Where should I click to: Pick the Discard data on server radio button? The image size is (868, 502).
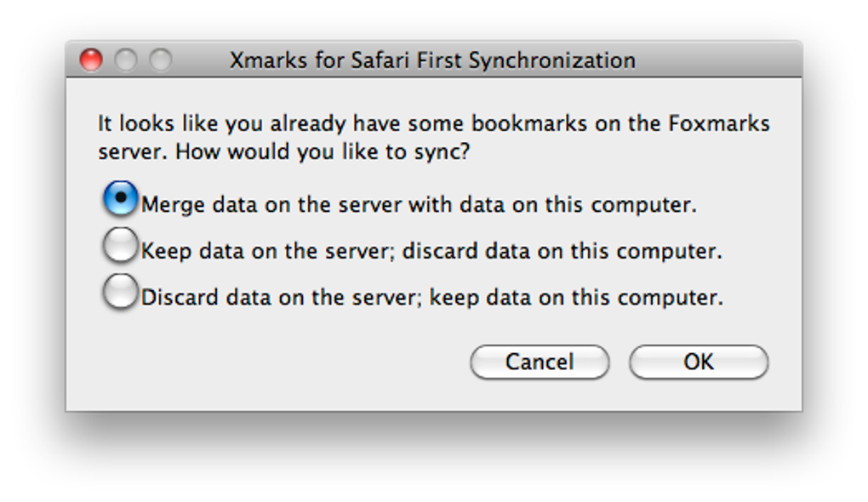pos(120,292)
